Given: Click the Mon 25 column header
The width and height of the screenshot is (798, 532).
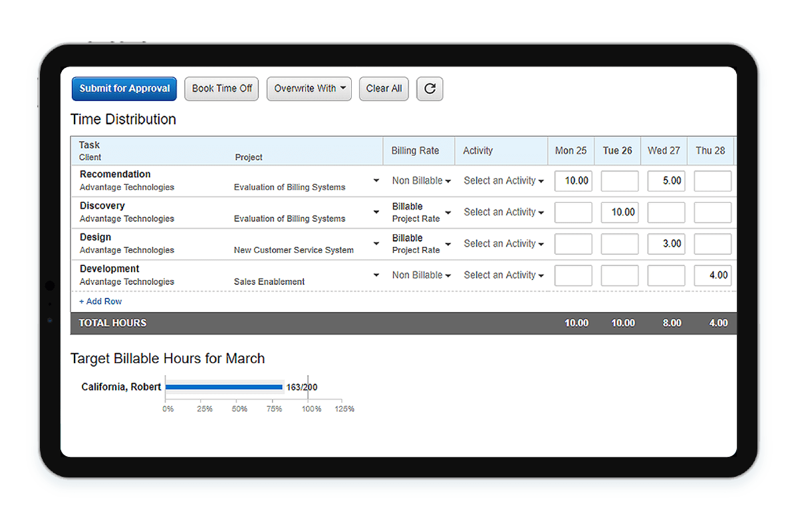Looking at the screenshot, I should (571, 151).
